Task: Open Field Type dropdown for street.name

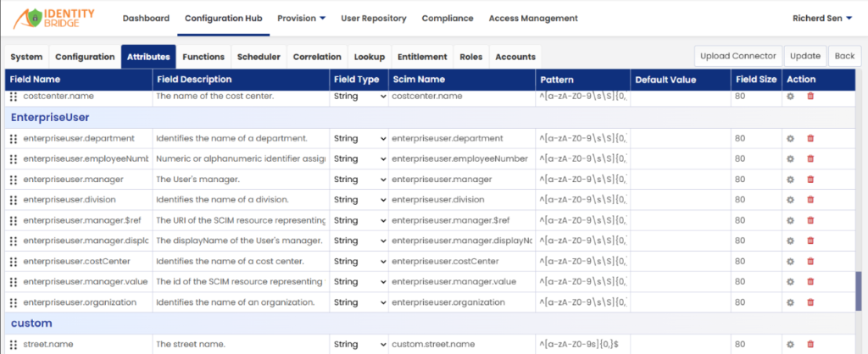Action: tap(359, 344)
